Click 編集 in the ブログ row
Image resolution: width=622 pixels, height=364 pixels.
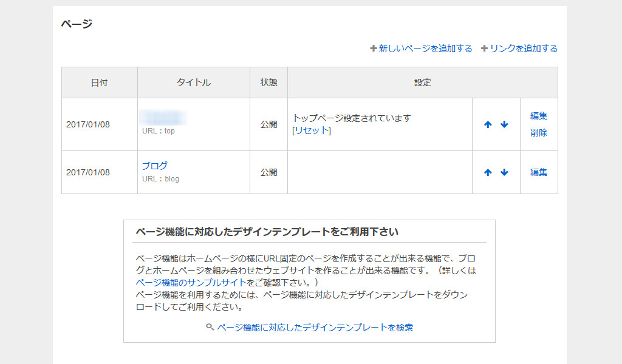[539, 172]
